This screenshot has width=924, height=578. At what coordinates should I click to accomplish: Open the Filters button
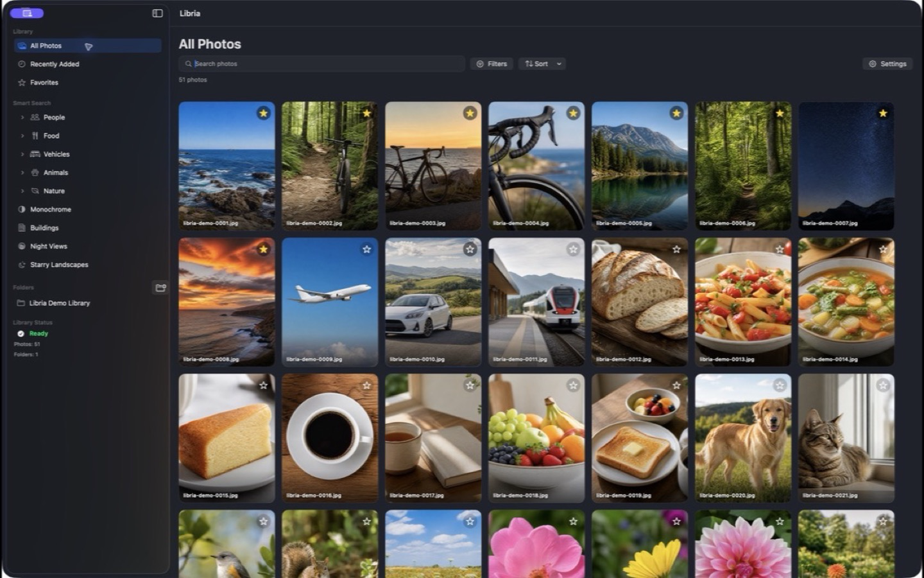point(492,64)
